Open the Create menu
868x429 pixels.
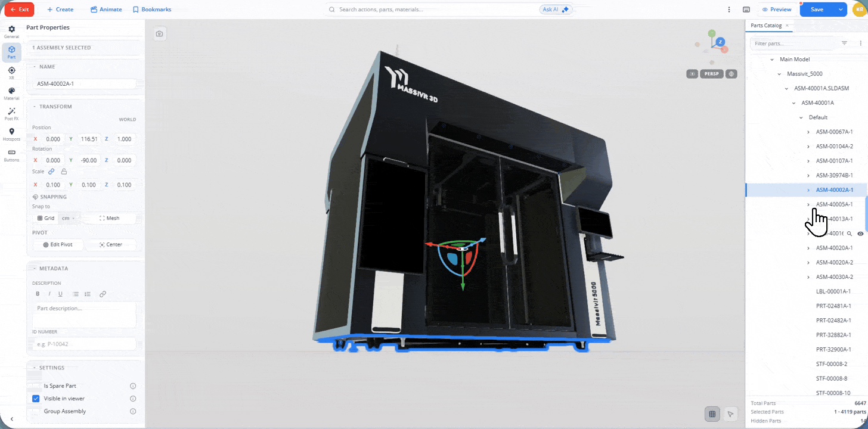coord(60,10)
